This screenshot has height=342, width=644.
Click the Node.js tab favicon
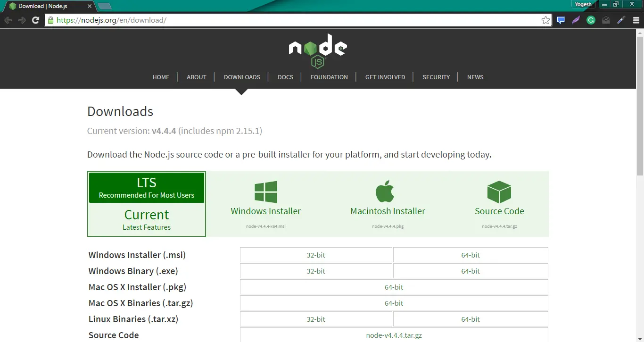12,6
